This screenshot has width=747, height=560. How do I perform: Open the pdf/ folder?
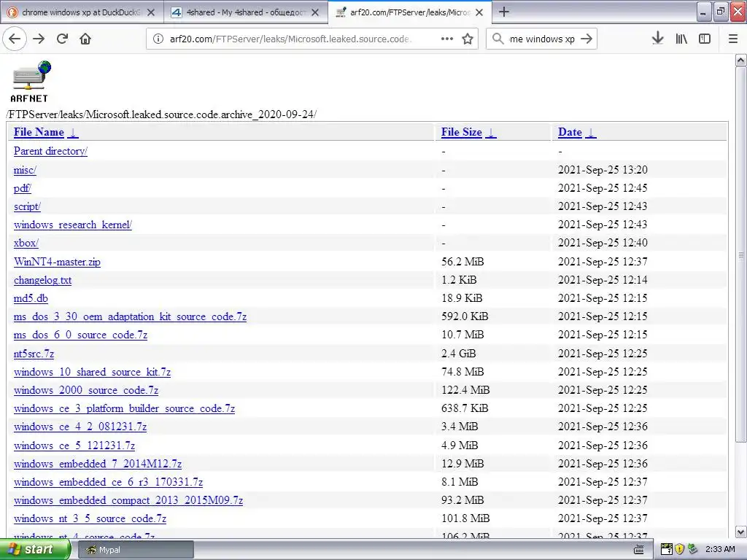[x=23, y=188]
